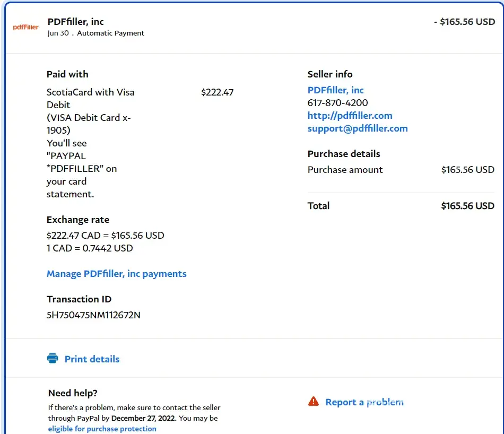Screen dimensions: 504x434
Task: Click the Total $165.56 USD value
Action: pyautogui.click(x=467, y=206)
